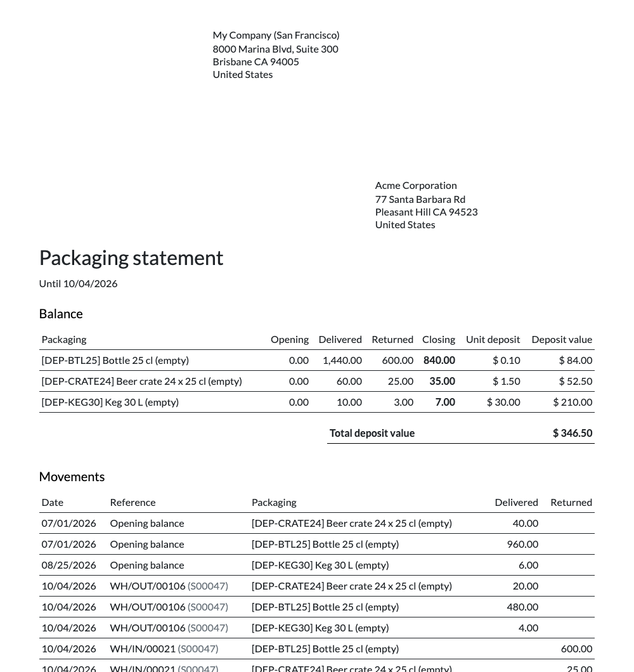
Task: Click the closing value 840.00
Action: [x=439, y=361]
